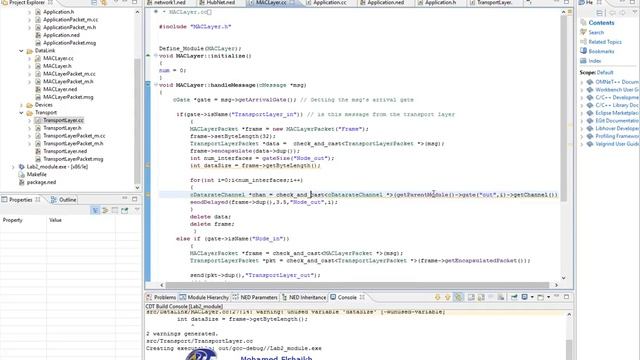Screen dimensions: 640x360
Task: Open the NED Parameters tab
Action: click(x=255, y=298)
